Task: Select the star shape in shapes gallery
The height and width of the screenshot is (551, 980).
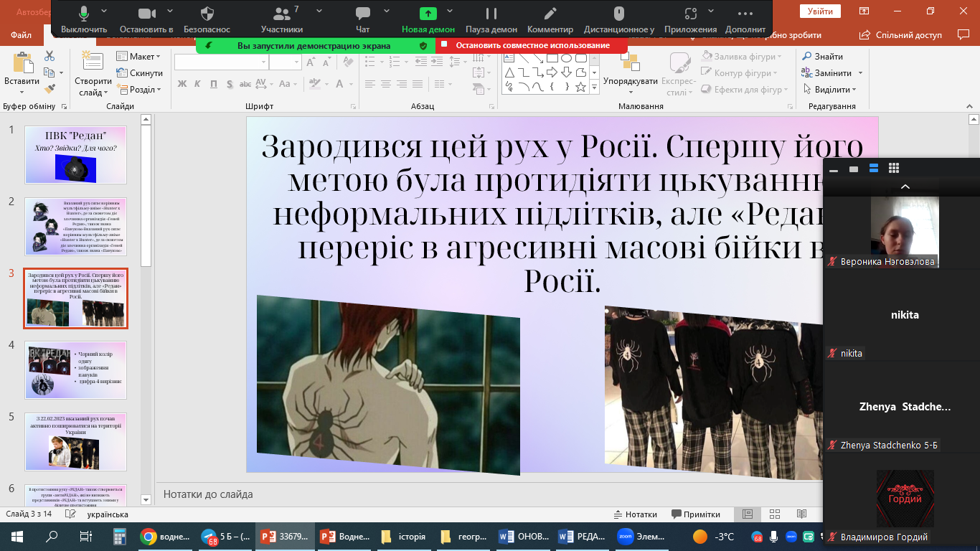Action: [x=580, y=87]
